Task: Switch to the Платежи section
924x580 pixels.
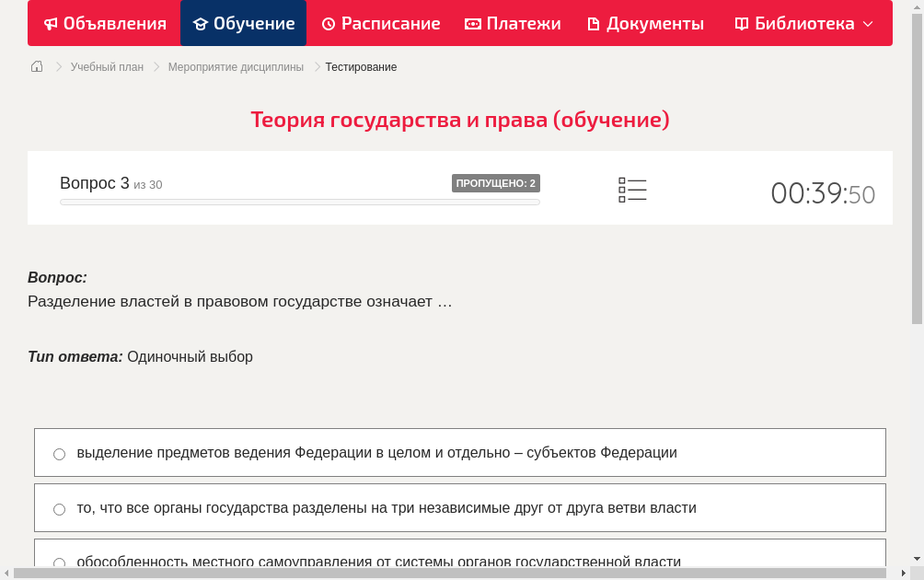Action: tap(513, 23)
